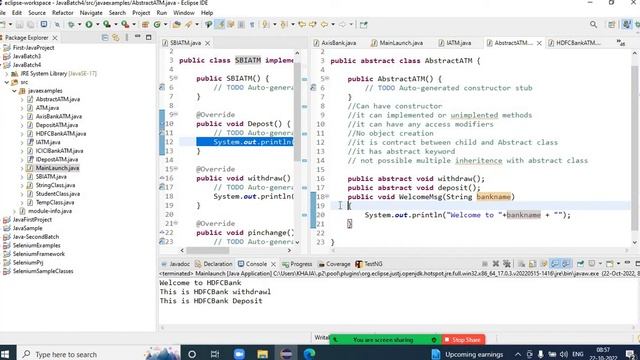Open Microsoft Edge from the taskbar
This screenshot has height=360, width=640.
309,353
